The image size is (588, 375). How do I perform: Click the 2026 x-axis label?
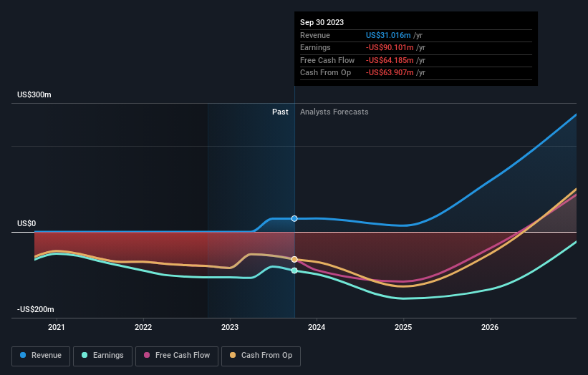pos(490,327)
